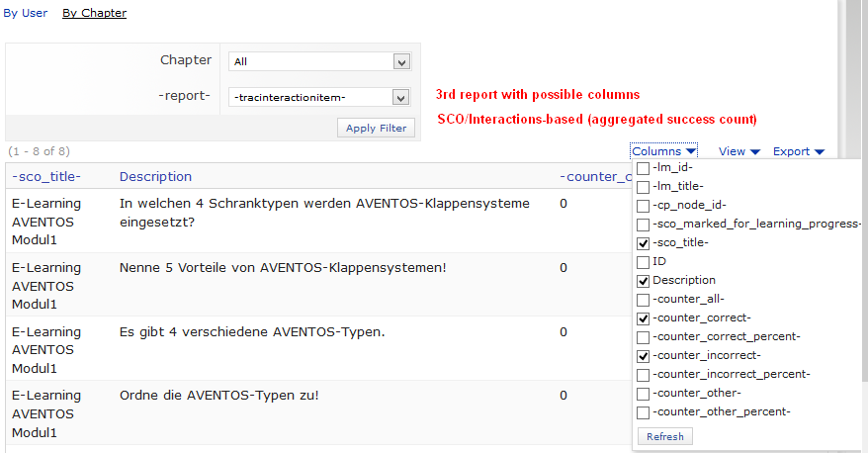Open the Columns dropdown menu
868x453 pixels.
663,151
